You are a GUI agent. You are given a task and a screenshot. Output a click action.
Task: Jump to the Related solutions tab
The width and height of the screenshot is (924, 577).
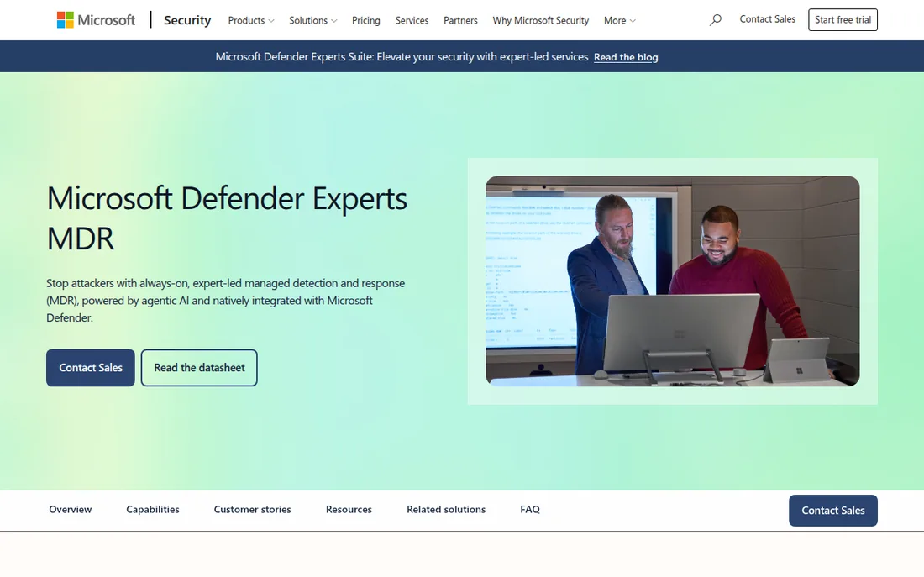click(446, 509)
